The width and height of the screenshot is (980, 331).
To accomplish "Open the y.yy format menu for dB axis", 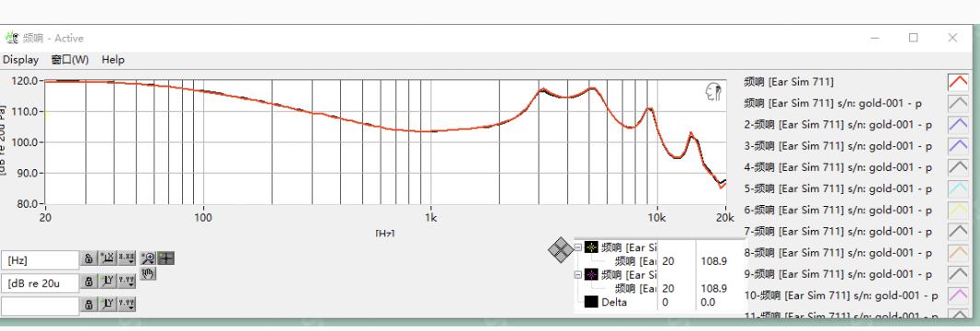I will point(127,281).
